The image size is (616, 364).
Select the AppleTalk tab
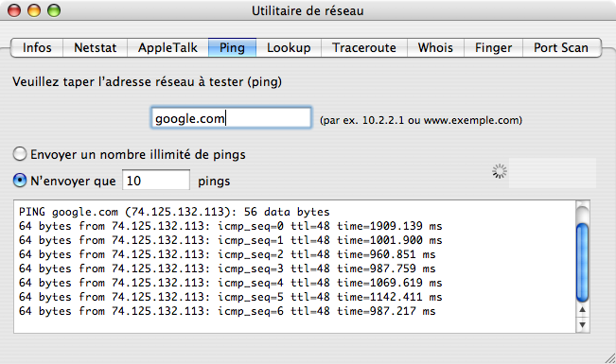tap(167, 47)
